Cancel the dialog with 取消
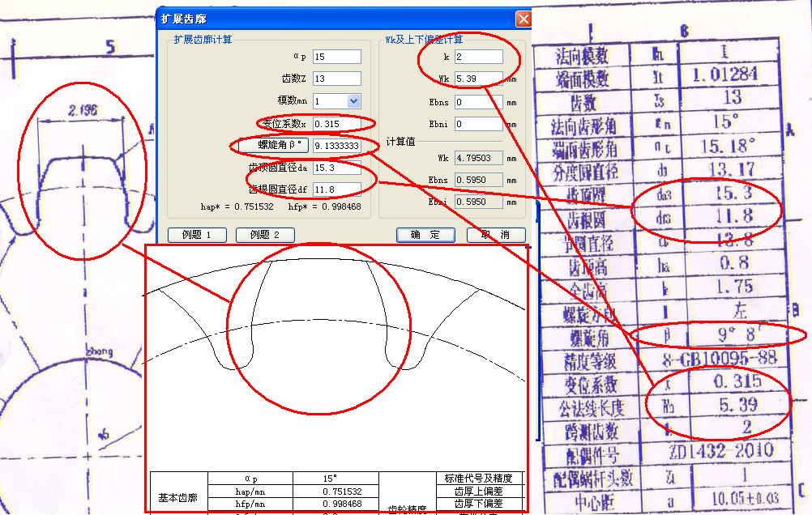 (x=496, y=235)
